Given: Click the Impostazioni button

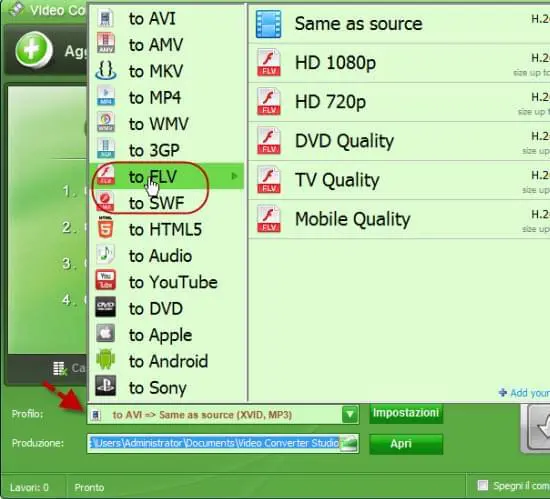Looking at the screenshot, I should pos(406,413).
